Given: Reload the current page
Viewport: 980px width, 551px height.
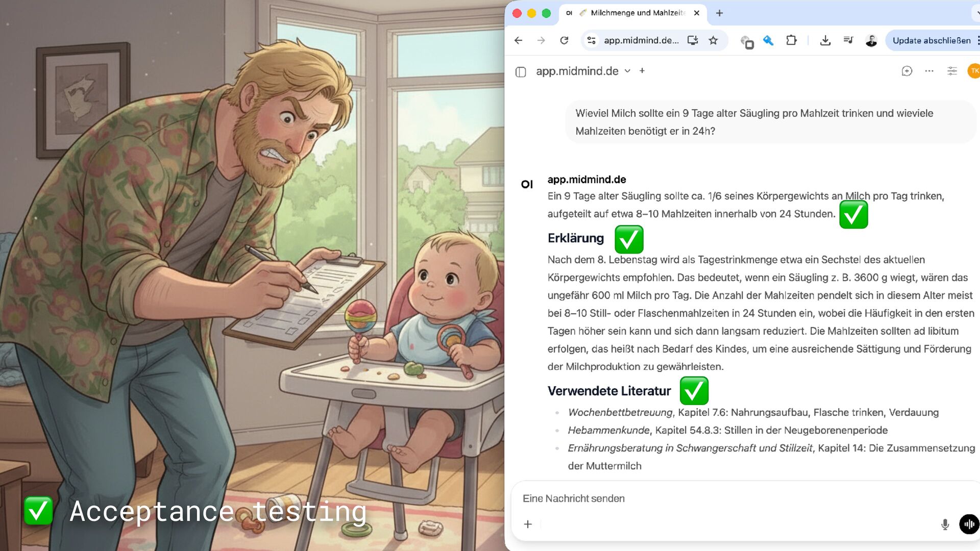Looking at the screenshot, I should (x=564, y=40).
